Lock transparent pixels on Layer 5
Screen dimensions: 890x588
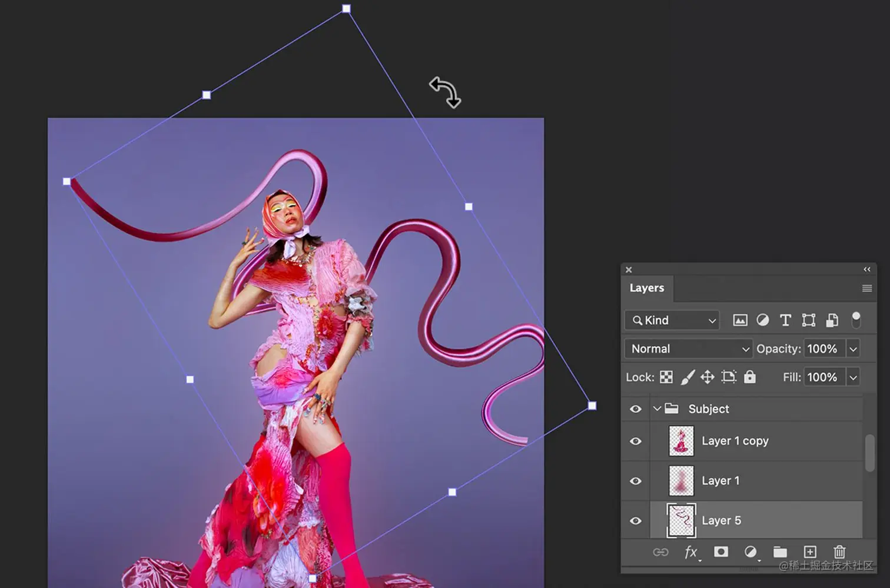[666, 377]
